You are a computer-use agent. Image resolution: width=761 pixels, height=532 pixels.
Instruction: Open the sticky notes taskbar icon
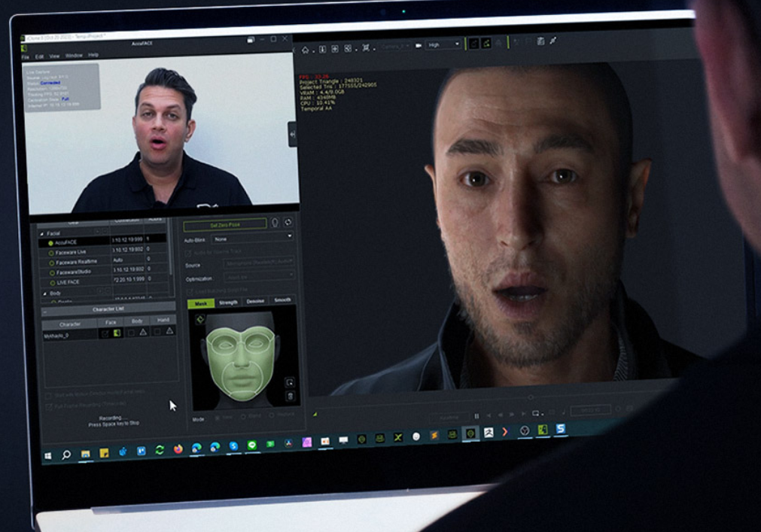(104, 453)
